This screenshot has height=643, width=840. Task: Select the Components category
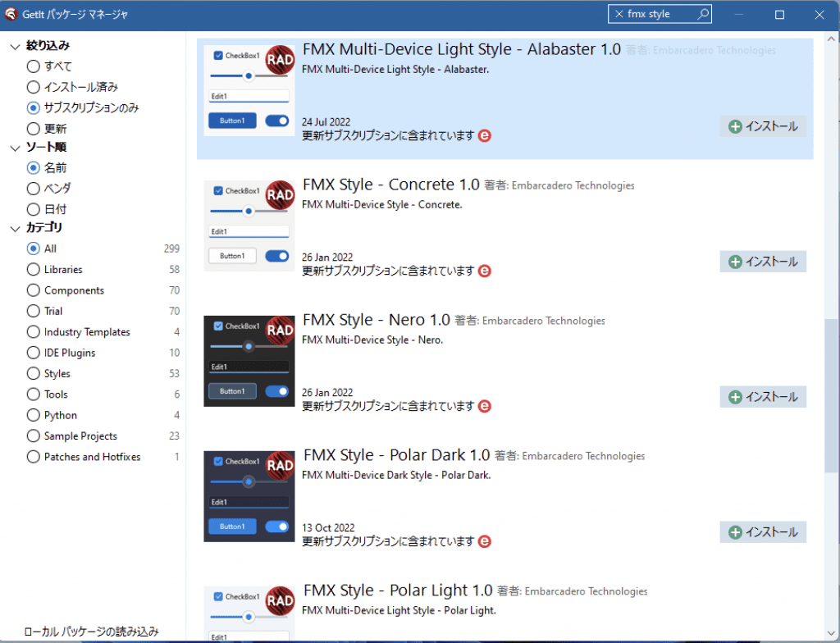[66, 290]
